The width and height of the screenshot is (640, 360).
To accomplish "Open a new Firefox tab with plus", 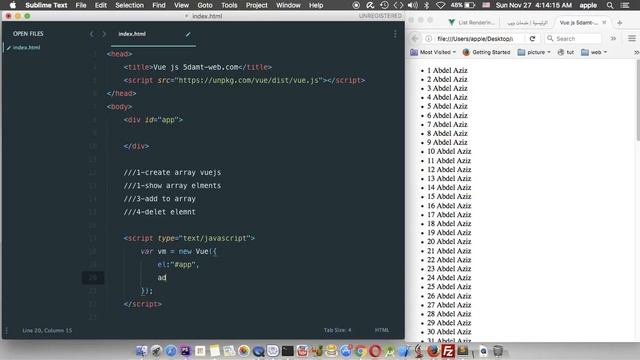I will point(620,23).
